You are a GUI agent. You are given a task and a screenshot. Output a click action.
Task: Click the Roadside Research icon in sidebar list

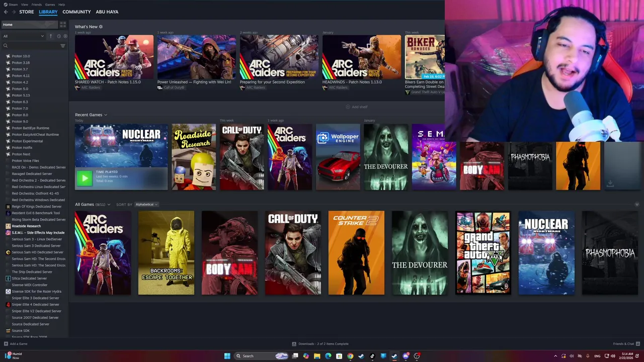(x=8, y=226)
